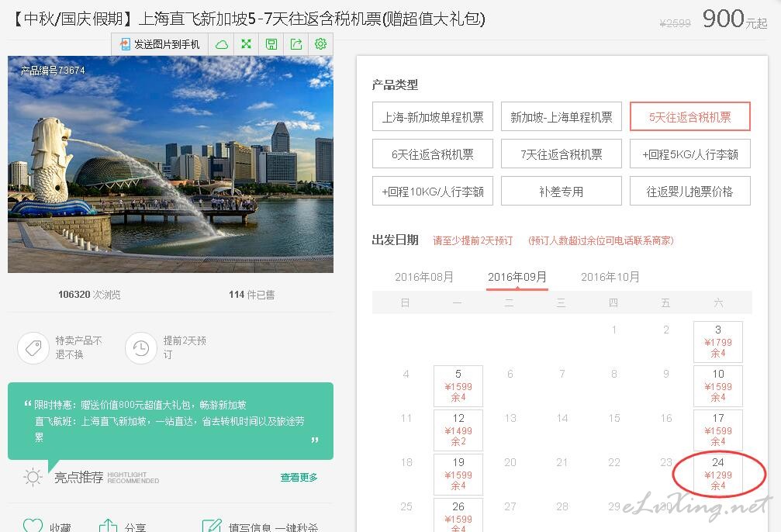
Task: Click the 106320 次浏览 view count
Action: coord(89,295)
